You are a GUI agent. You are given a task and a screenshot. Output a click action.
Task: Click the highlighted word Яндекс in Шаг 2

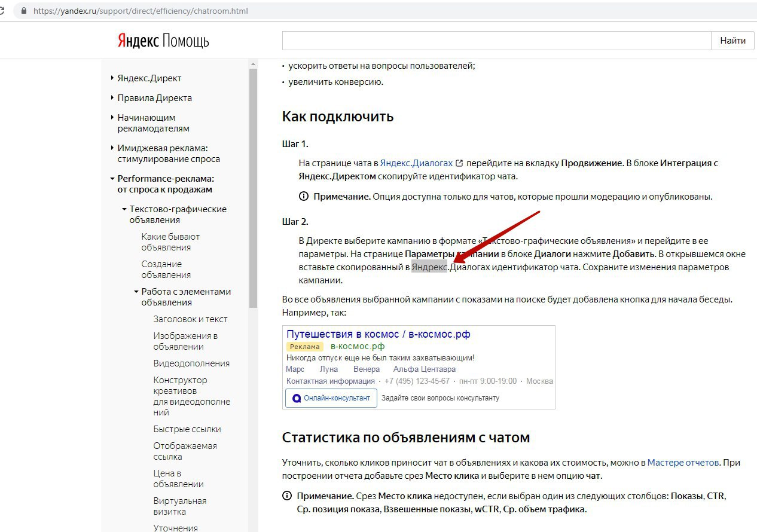click(x=429, y=267)
